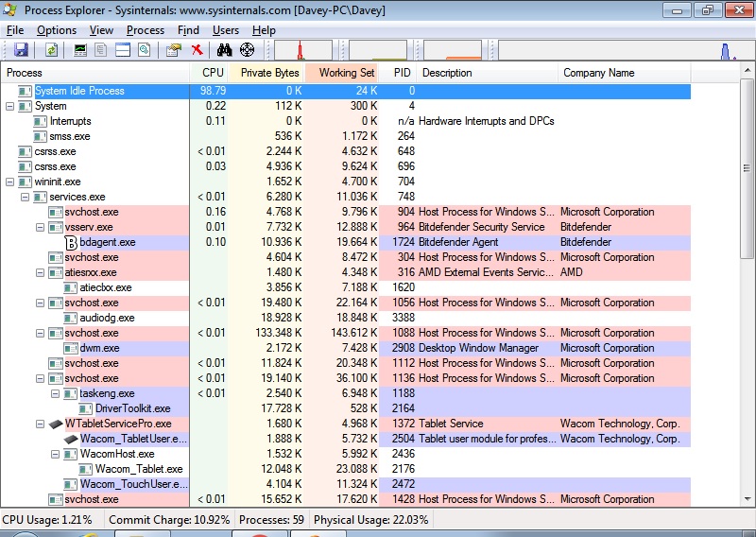The height and width of the screenshot is (537, 756).
Task: Click 'Processes: 59' in status bar
Action: (271, 520)
